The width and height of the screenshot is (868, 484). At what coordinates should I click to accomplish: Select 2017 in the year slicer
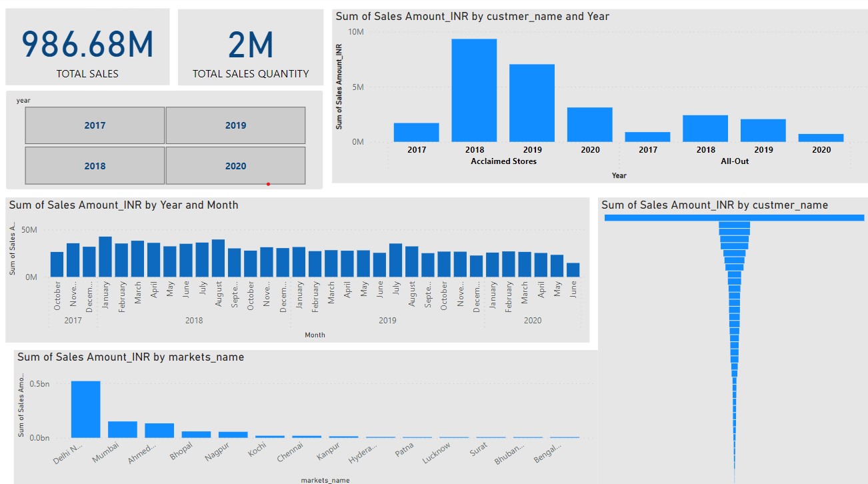click(x=95, y=125)
